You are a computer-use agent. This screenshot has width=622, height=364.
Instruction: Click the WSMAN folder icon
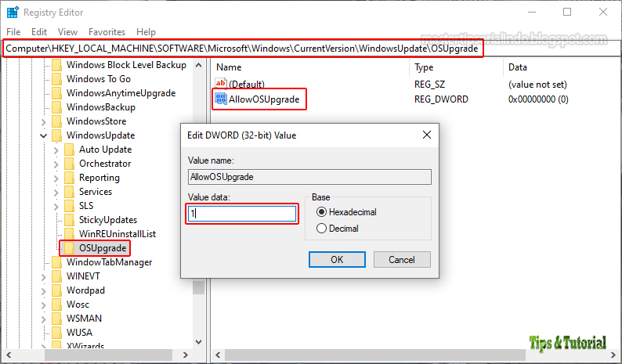pyautogui.click(x=56, y=319)
